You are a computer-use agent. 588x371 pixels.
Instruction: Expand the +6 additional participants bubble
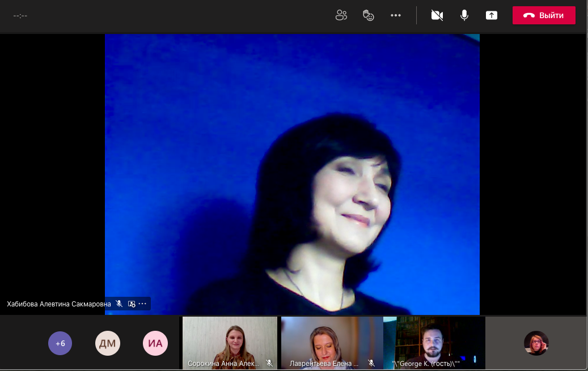click(x=60, y=343)
